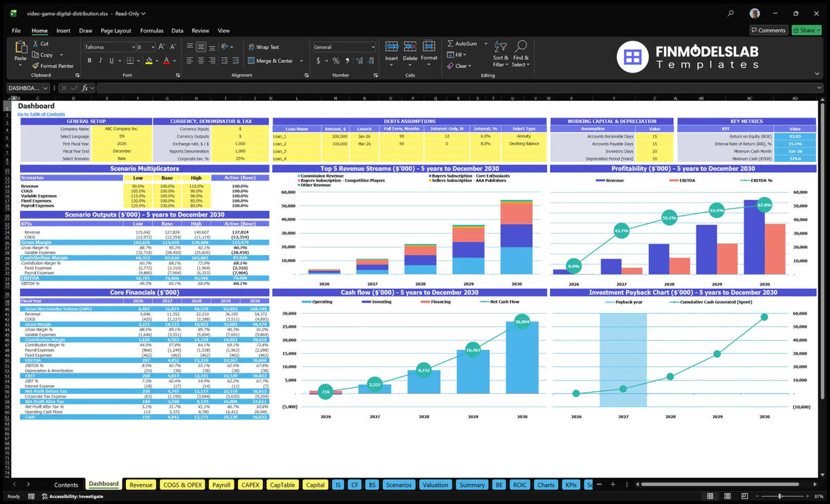The height and width of the screenshot is (504, 830).
Task: Click the AutoSum sigma icon
Action: [x=450, y=44]
